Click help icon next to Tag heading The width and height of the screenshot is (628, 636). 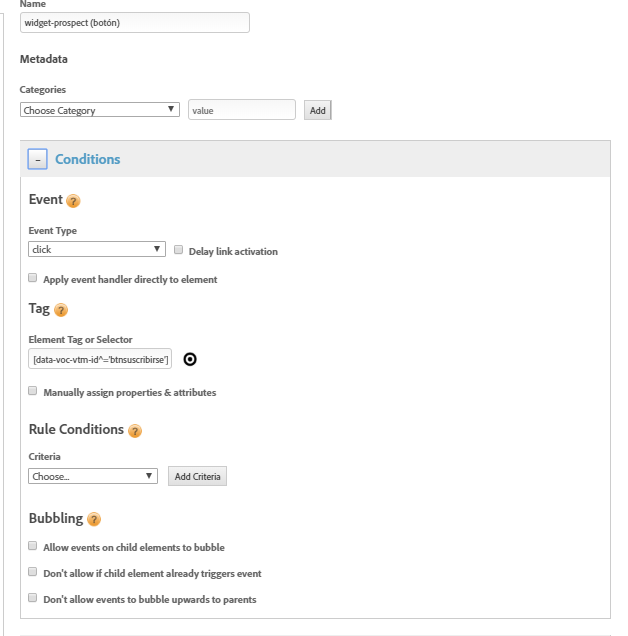click(61, 311)
